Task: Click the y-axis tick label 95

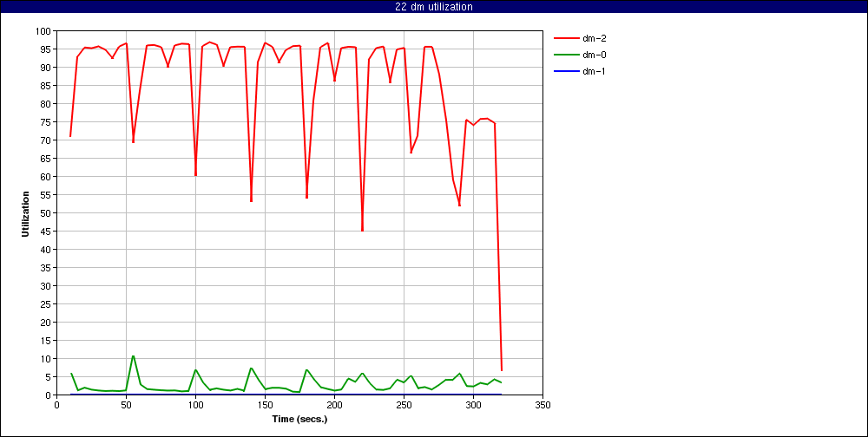Action: coord(47,49)
